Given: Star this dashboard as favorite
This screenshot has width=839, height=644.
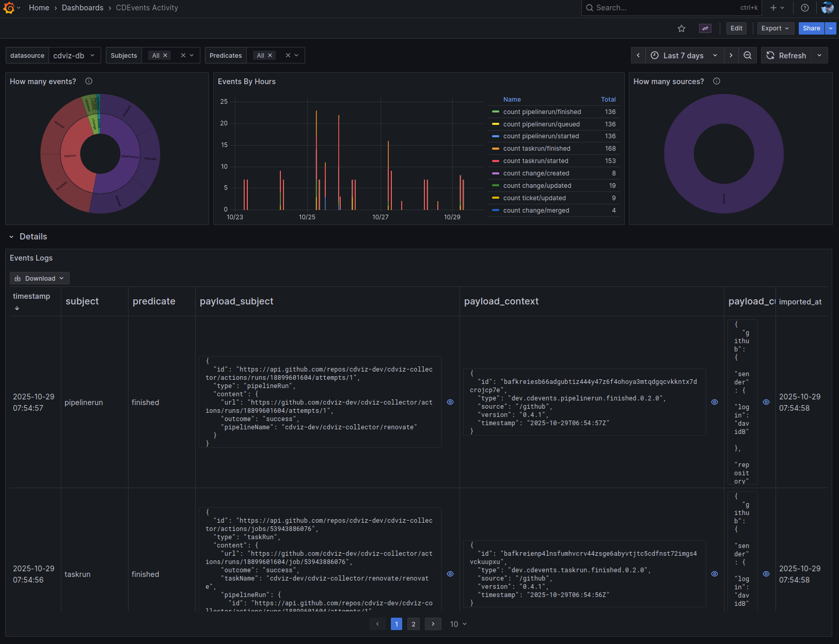Looking at the screenshot, I should (x=682, y=28).
